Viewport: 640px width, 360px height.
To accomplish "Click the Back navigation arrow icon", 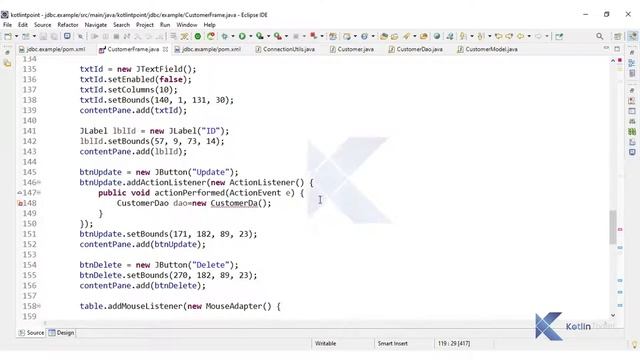I will click(520, 36).
